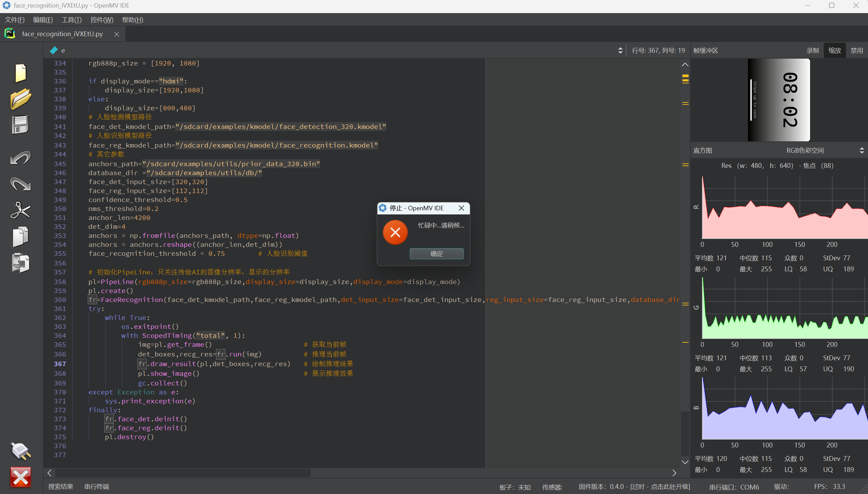Click scroll down arrow of editor

click(685, 462)
